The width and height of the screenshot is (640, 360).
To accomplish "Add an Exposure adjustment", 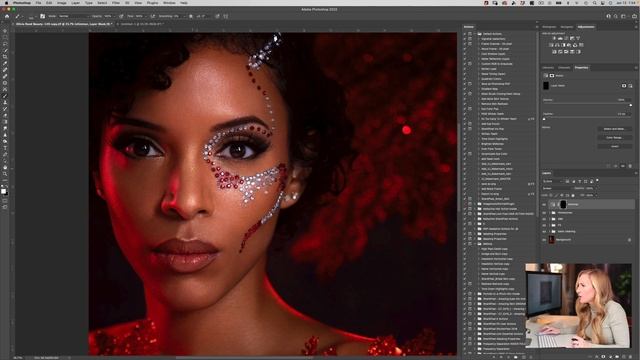I will tap(572, 38).
